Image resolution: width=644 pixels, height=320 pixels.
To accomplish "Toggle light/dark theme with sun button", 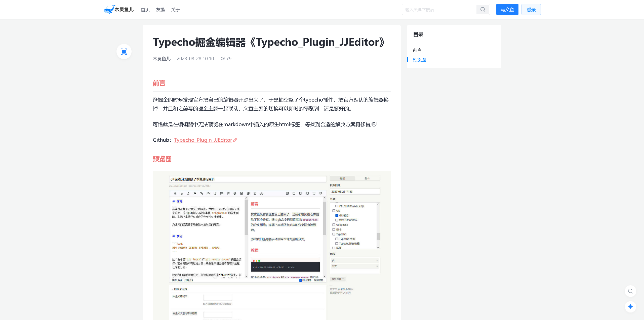I will click(x=630, y=307).
